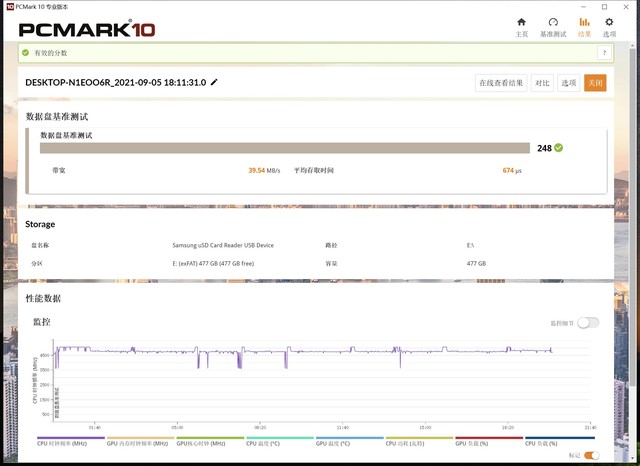Image resolution: width=640 pixels, height=466 pixels.
Task: Click the 选项 button next to 对比
Action: tap(569, 83)
